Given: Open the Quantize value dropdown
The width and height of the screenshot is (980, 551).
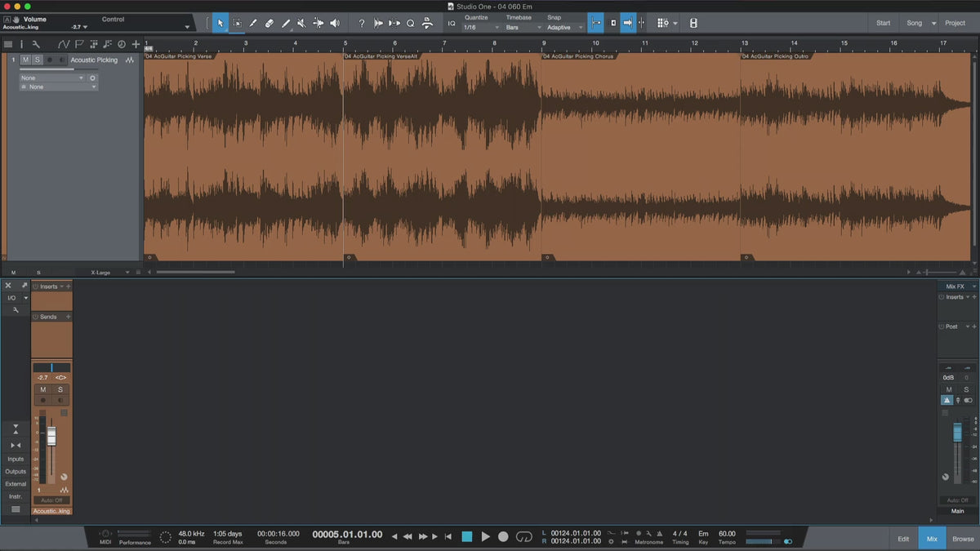Looking at the screenshot, I should point(480,28).
